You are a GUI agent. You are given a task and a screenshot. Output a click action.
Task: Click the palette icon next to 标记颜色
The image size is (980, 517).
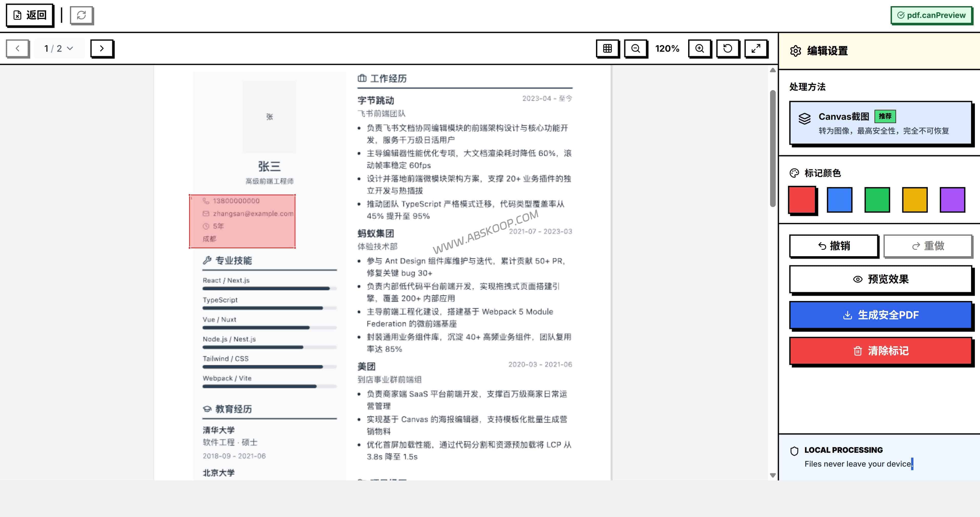[x=794, y=173]
